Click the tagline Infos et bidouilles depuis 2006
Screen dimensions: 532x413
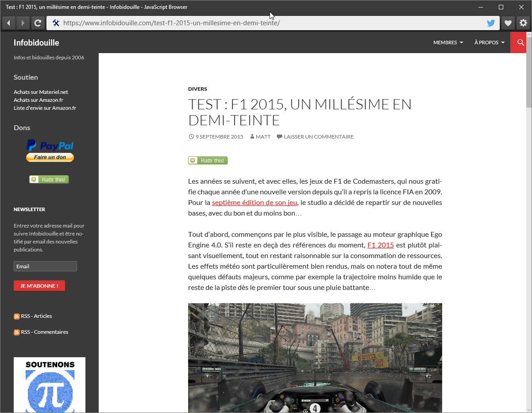(49, 58)
